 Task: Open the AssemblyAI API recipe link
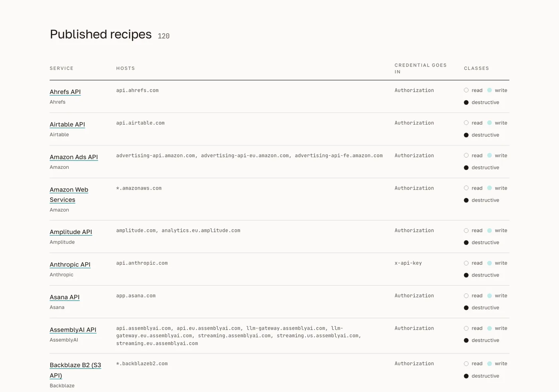click(x=73, y=330)
